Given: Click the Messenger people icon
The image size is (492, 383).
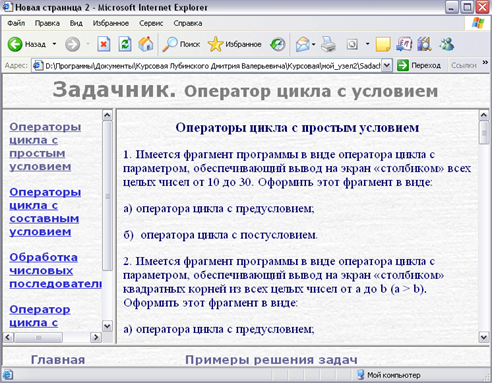Looking at the screenshot, I should [x=446, y=44].
